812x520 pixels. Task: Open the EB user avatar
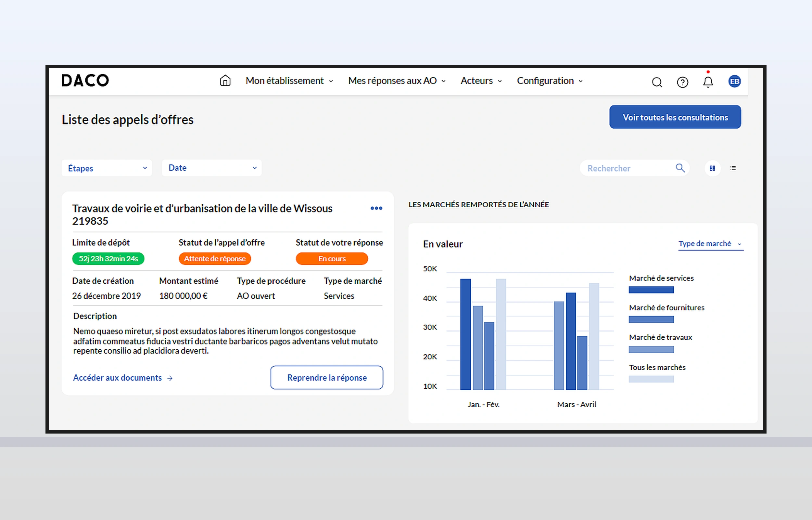tap(734, 81)
